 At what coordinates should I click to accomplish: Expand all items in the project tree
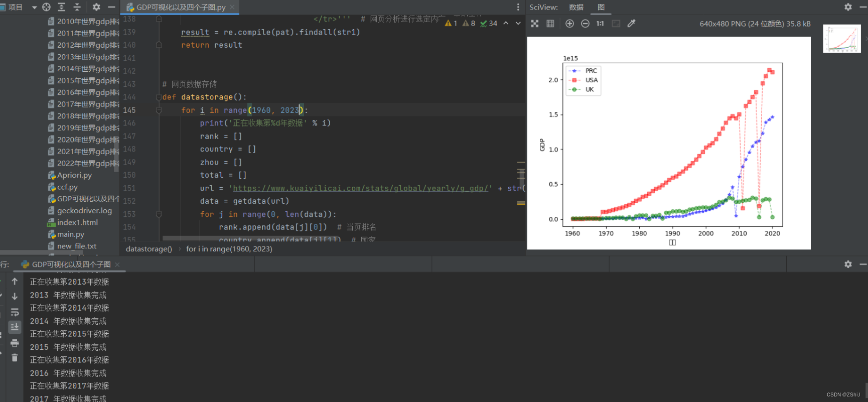coord(61,7)
